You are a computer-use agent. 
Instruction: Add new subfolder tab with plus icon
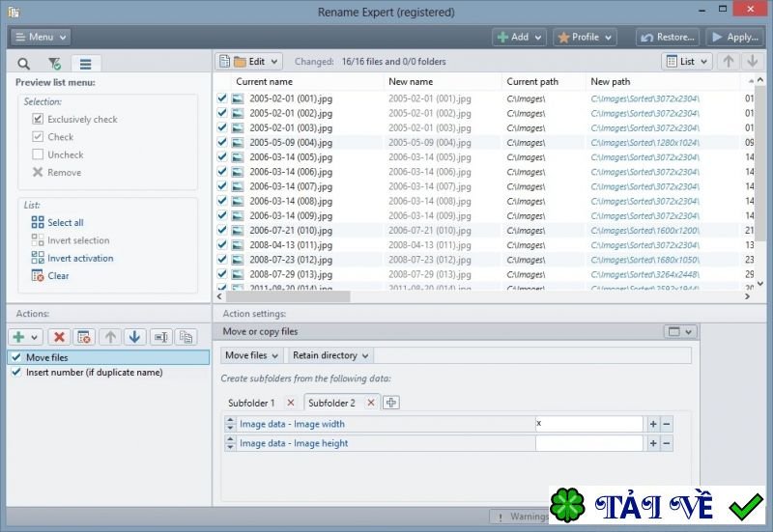coord(391,403)
